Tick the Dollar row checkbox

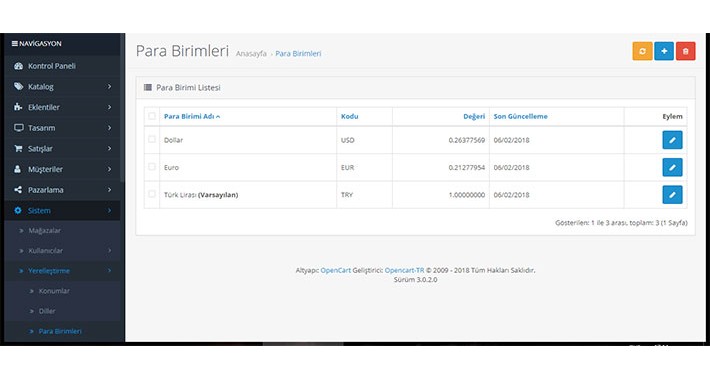click(x=152, y=139)
